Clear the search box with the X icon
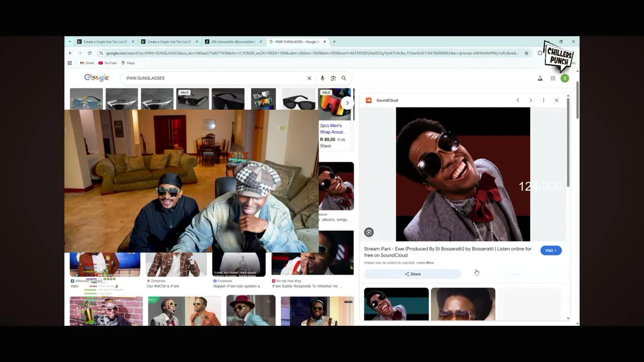 click(x=309, y=78)
